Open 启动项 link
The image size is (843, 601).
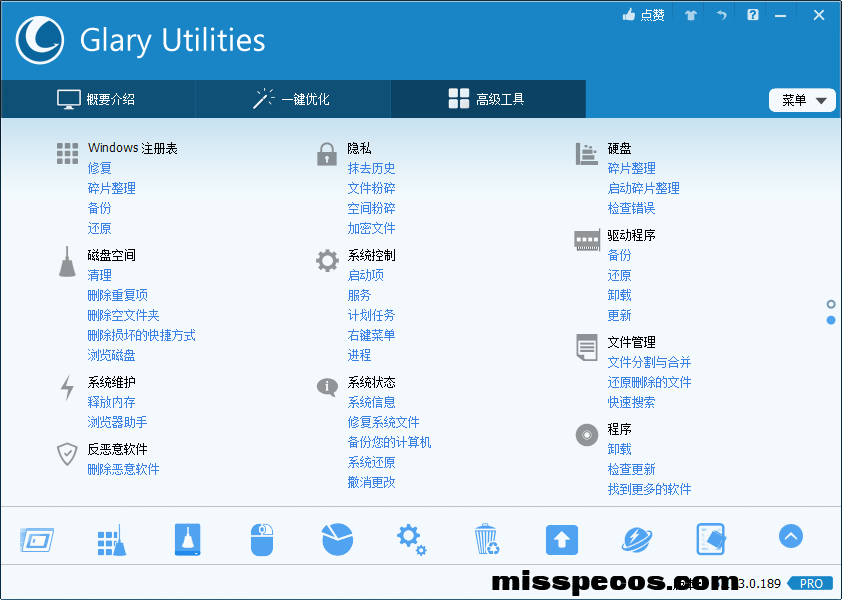pos(366,275)
